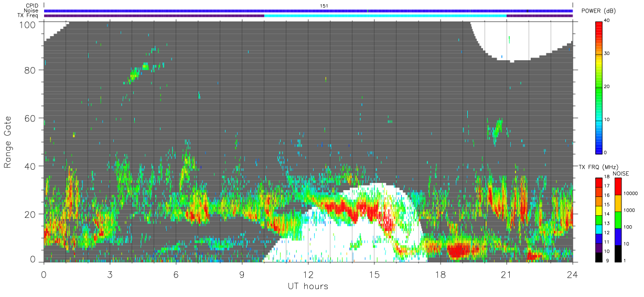The width and height of the screenshot is (644, 297).
Task: Click the Range Gate axis title
Action: 8,142
